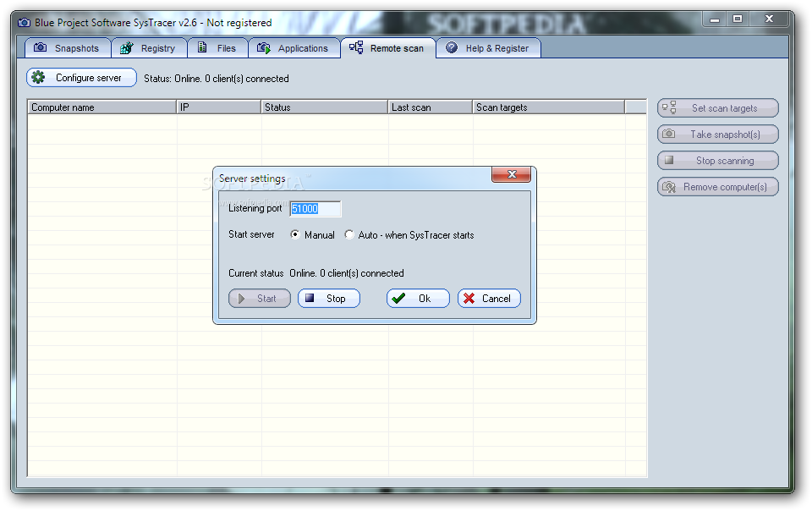The height and width of the screenshot is (511, 812).
Task: Click the Remove computer(s) button
Action: coord(718,187)
